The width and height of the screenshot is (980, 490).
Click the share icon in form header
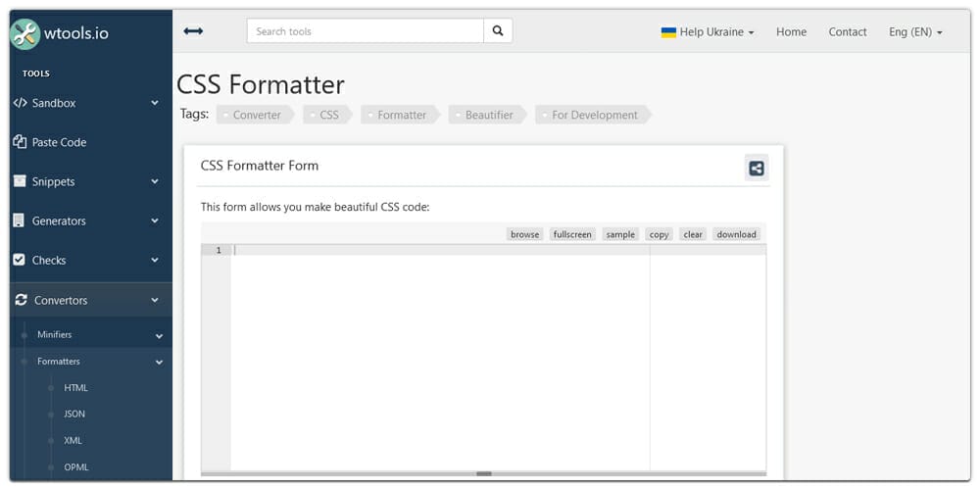(x=757, y=169)
